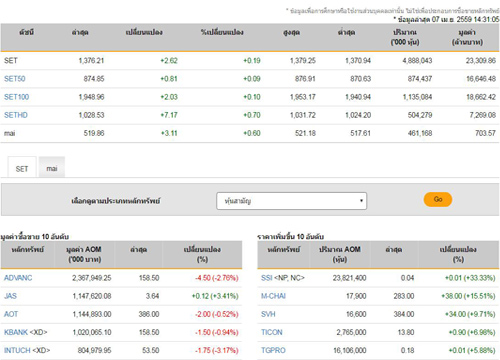Screen dimensions: 500x360
Task: Open the SET50 index link
Action: 15,79
